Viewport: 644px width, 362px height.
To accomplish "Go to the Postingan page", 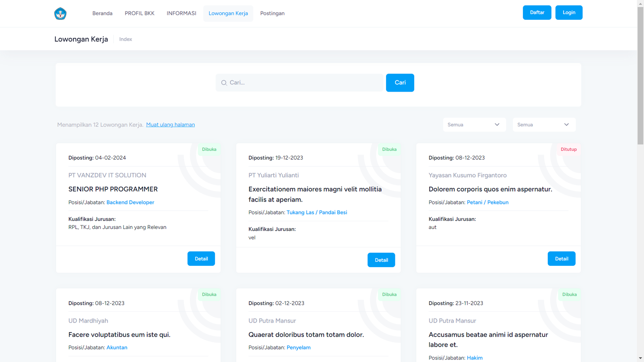I will [x=272, y=13].
